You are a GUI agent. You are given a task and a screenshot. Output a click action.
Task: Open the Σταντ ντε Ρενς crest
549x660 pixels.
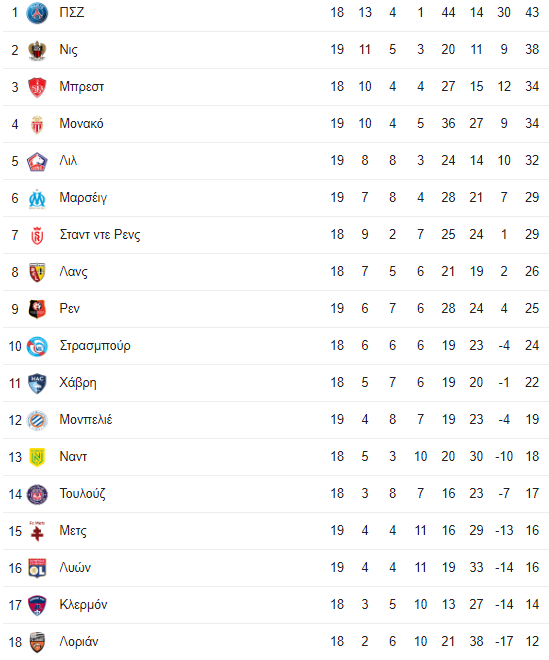(x=37, y=235)
